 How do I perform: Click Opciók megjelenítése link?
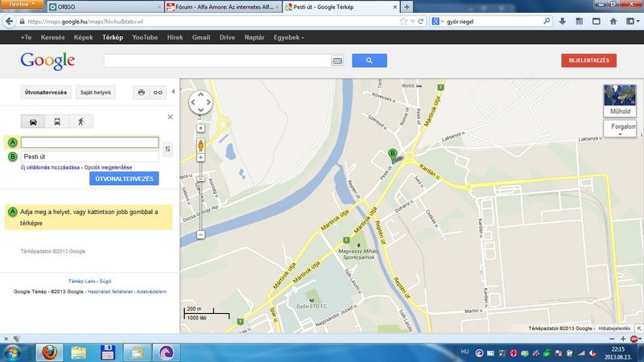pos(108,167)
